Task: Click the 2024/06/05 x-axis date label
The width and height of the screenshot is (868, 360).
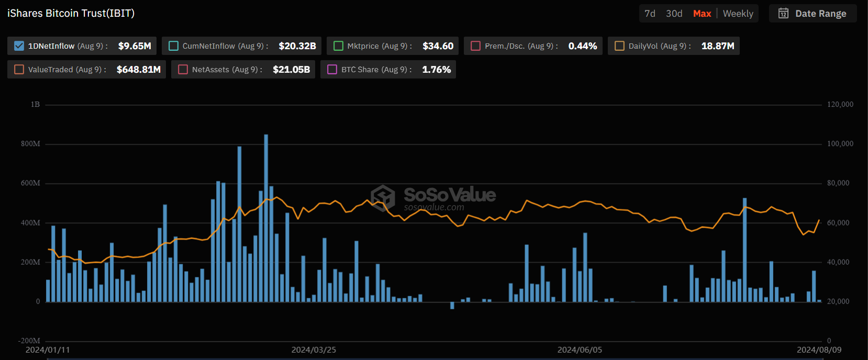Action: click(580, 350)
